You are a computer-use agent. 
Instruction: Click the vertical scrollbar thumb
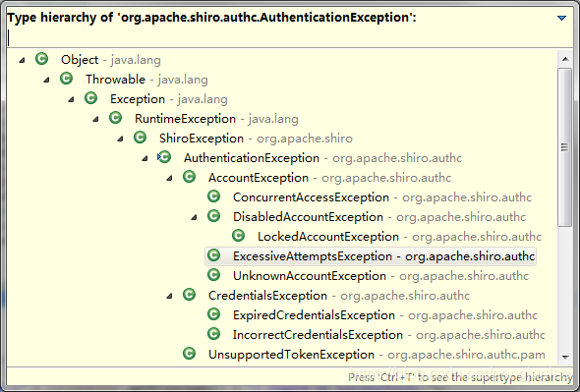[565, 146]
